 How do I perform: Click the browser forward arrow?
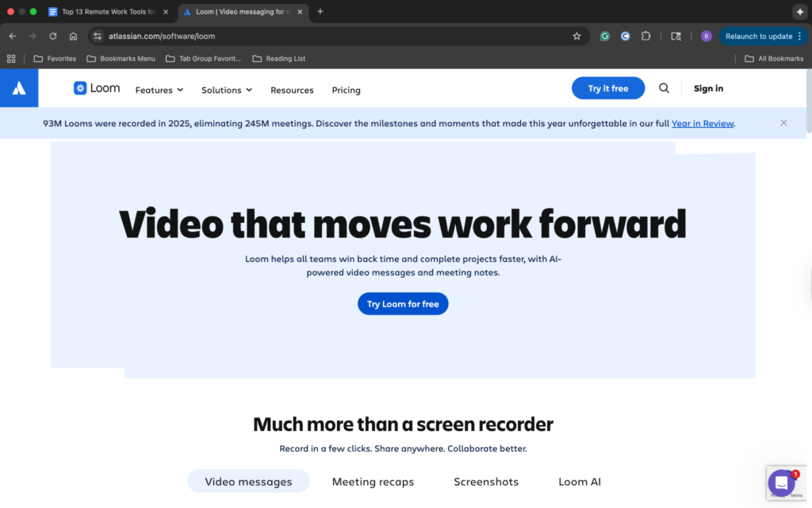33,37
